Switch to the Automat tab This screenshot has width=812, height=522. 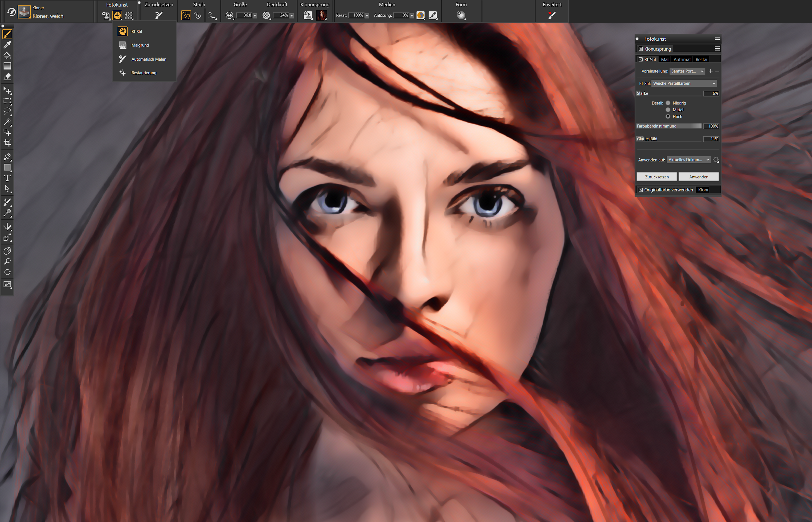click(x=681, y=60)
